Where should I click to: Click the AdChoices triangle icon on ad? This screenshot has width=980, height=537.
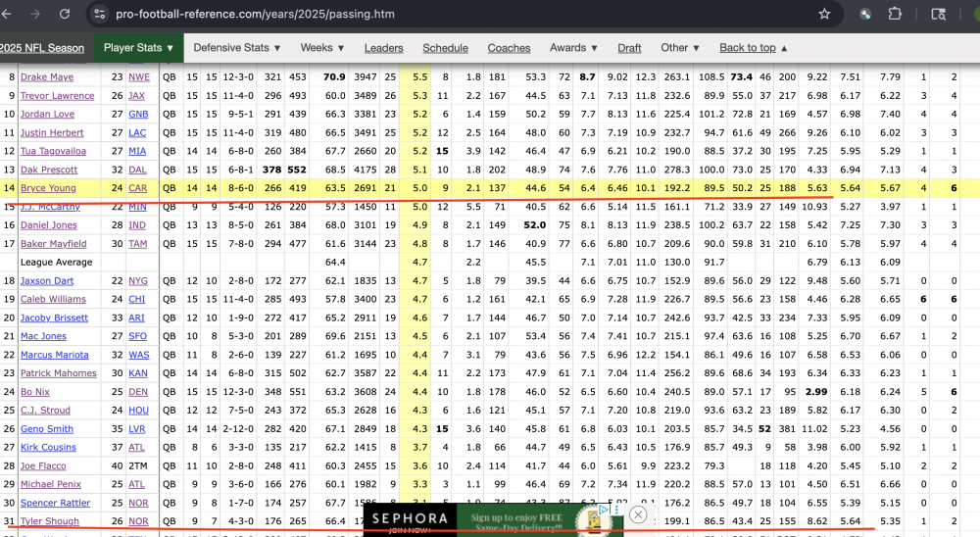tap(605, 510)
